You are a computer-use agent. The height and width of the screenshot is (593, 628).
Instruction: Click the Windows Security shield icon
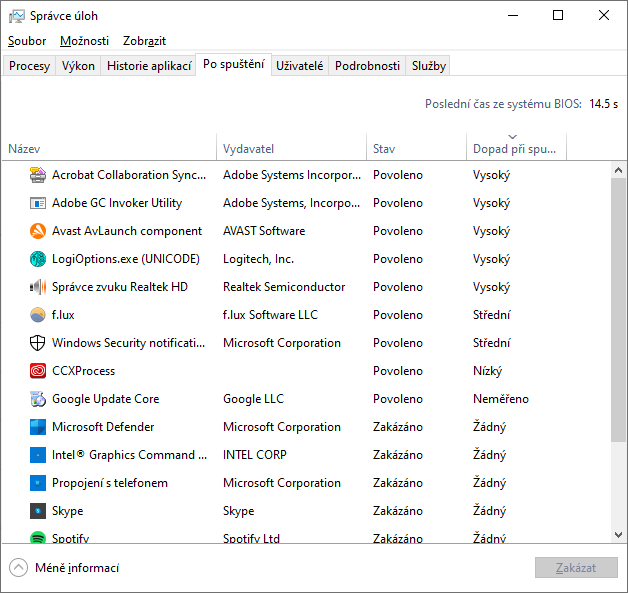(38, 343)
